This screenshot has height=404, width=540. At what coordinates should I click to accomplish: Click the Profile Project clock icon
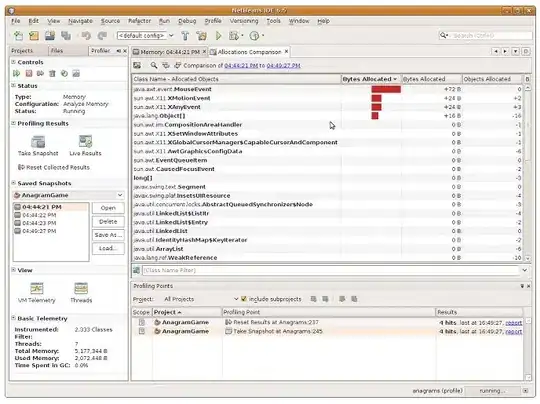coord(254,35)
